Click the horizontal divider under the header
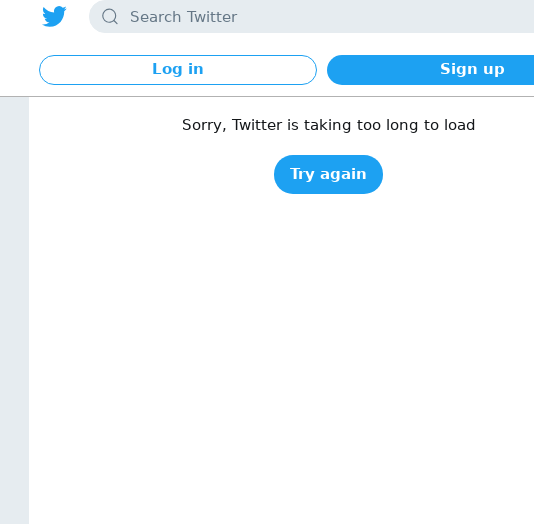This screenshot has width=534, height=524. click(267, 96)
